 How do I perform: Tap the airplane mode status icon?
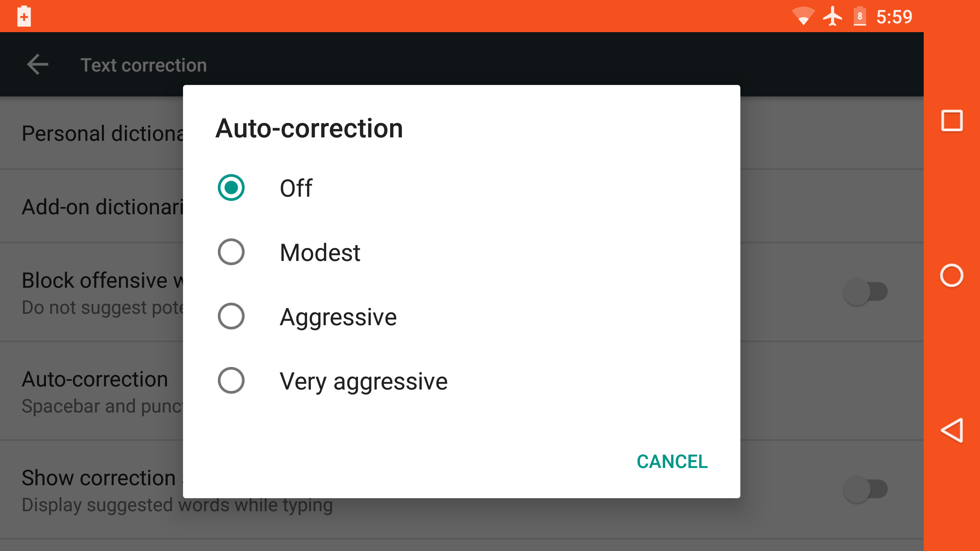click(833, 16)
